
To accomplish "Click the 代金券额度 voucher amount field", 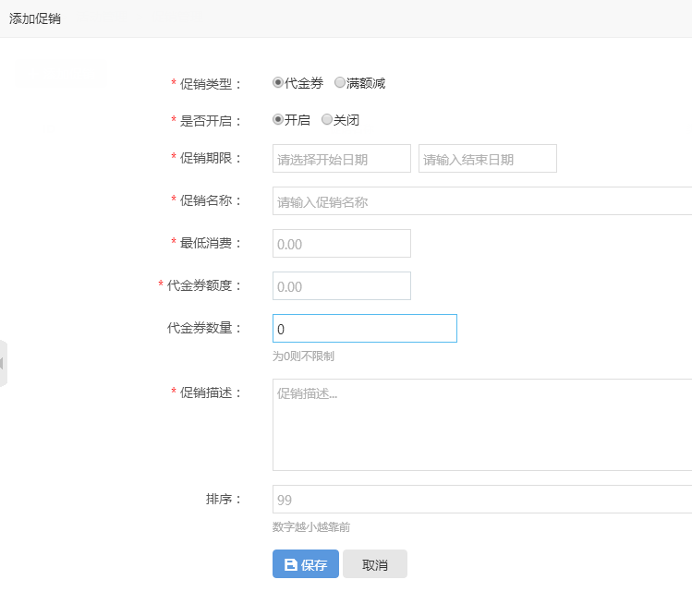I will [x=342, y=286].
